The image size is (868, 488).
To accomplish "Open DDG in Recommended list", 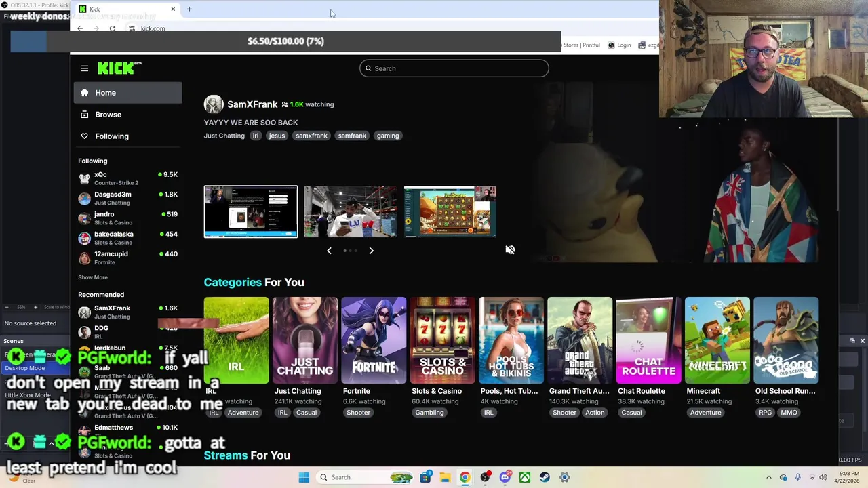I will coord(127,331).
